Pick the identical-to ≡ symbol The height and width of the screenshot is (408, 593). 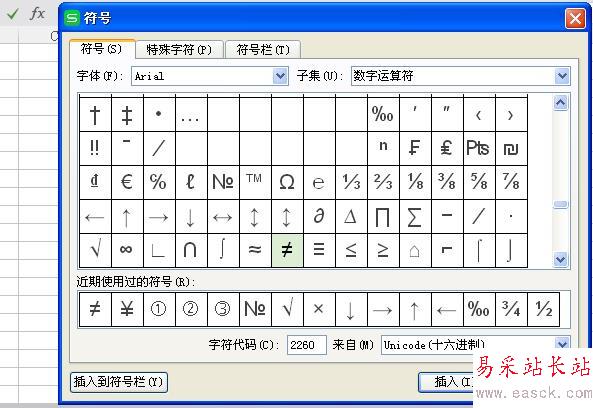[x=319, y=250]
